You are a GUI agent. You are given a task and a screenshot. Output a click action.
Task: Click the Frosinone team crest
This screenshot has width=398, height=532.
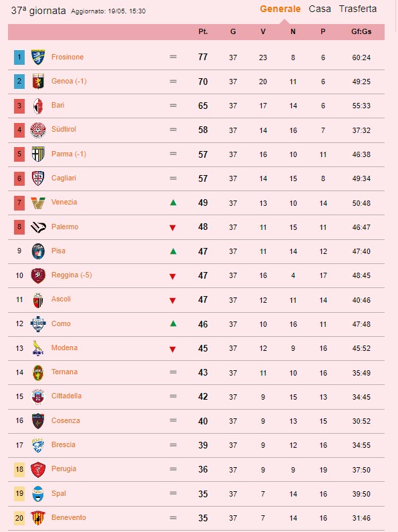click(38, 57)
